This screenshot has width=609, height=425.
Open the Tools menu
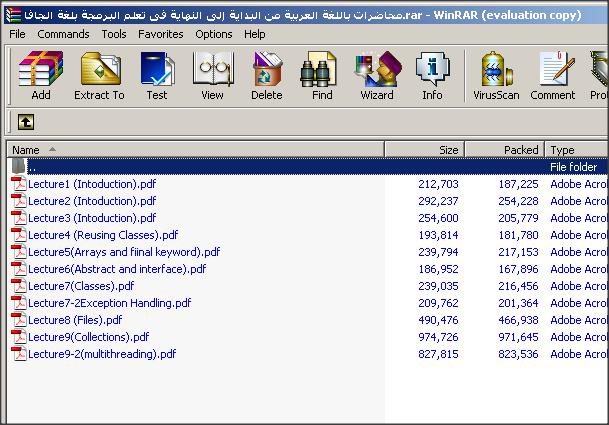pos(114,34)
